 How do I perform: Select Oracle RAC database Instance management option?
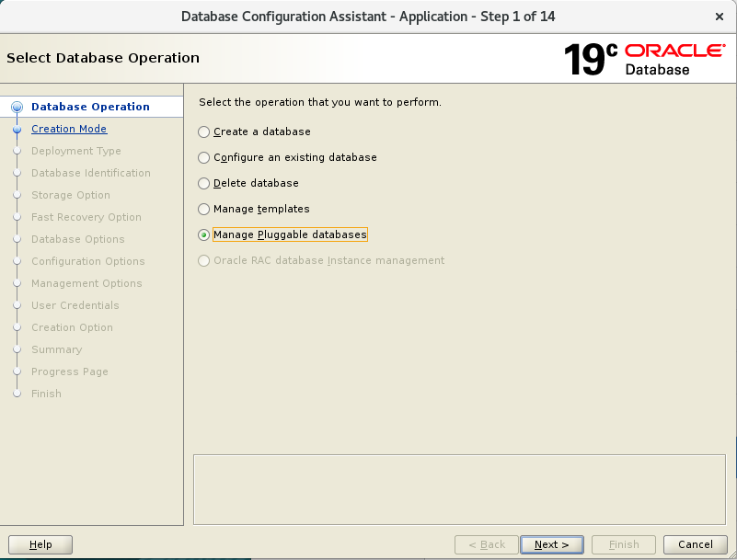pyautogui.click(x=203, y=261)
